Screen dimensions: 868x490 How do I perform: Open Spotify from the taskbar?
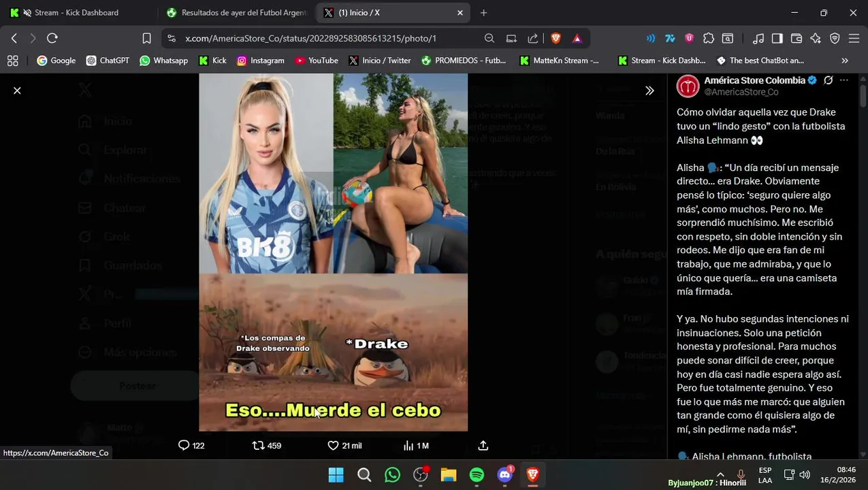click(x=477, y=474)
